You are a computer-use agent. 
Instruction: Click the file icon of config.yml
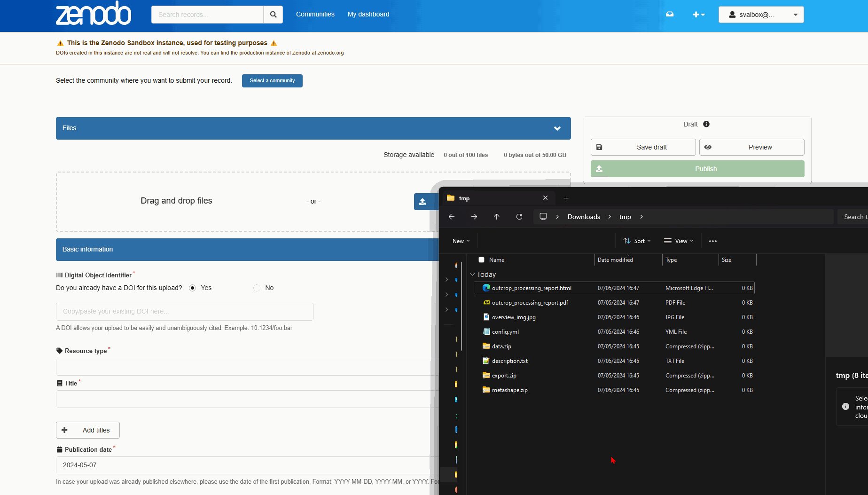click(x=486, y=331)
